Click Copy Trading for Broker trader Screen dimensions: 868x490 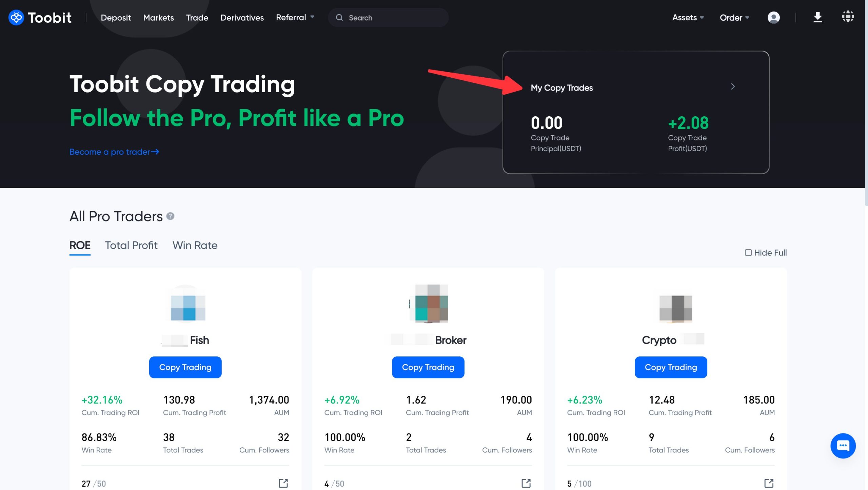428,367
